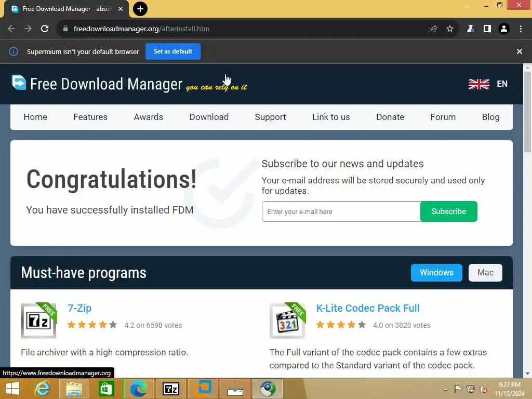Launch Internet Explorer from the taskbar
532x399 pixels.
[x=43, y=389]
